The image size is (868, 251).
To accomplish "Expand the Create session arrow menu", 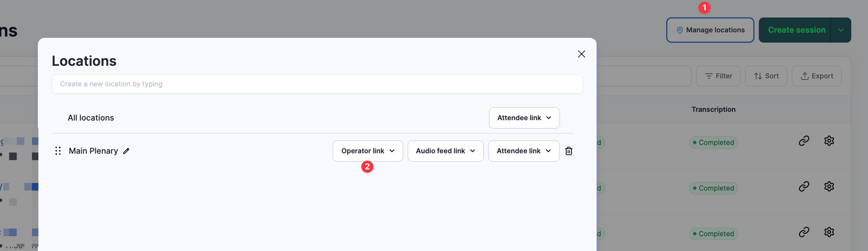I will [x=841, y=30].
